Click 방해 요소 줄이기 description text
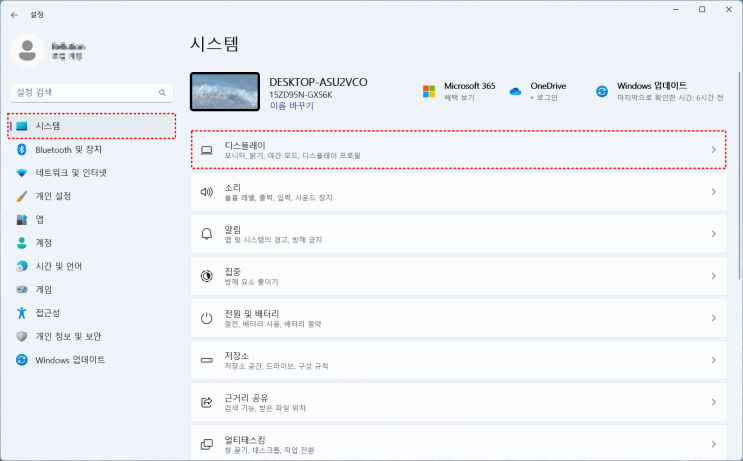Viewport: 743px width, 461px height. (x=251, y=282)
